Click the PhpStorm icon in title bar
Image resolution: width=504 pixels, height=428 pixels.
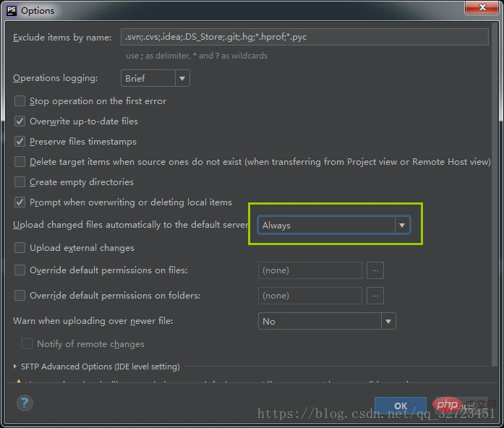[x=10, y=10]
